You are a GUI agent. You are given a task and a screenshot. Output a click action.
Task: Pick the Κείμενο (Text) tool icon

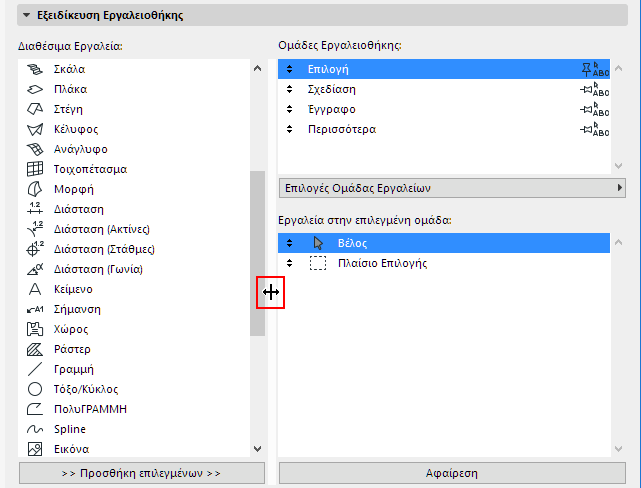[x=35, y=289]
